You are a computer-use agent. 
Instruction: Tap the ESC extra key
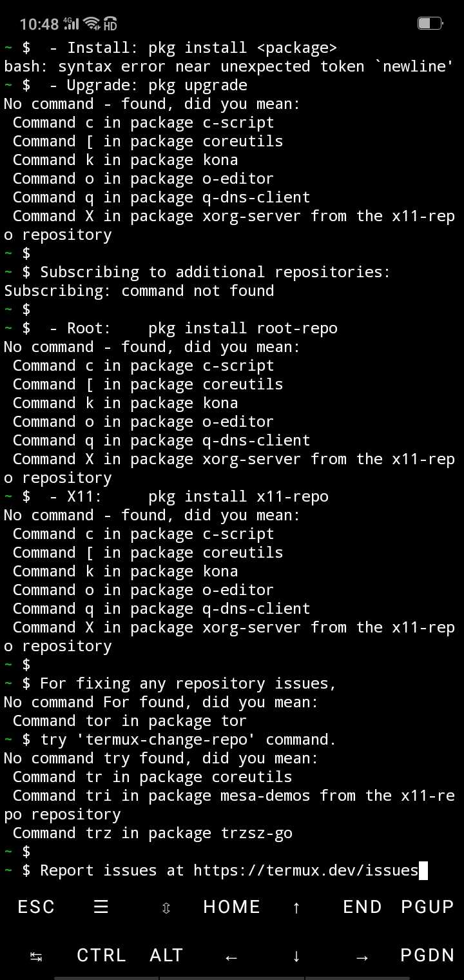(36, 906)
